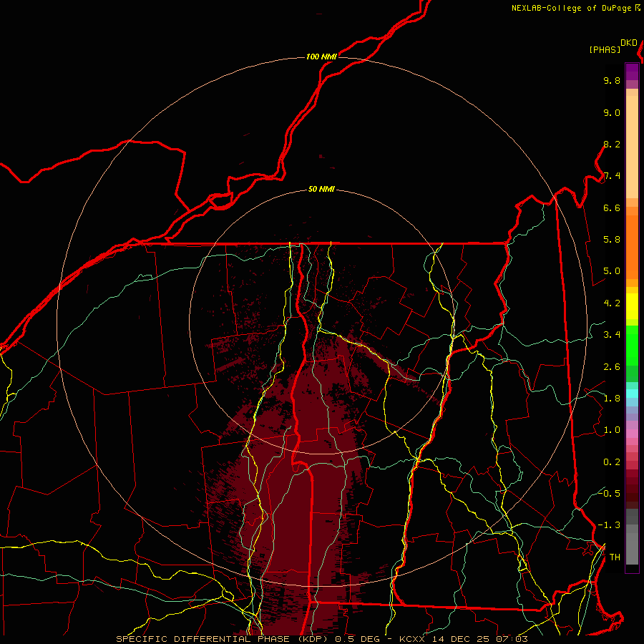
Task: Click the 5.0 value on the color scale
Action: 612,271
